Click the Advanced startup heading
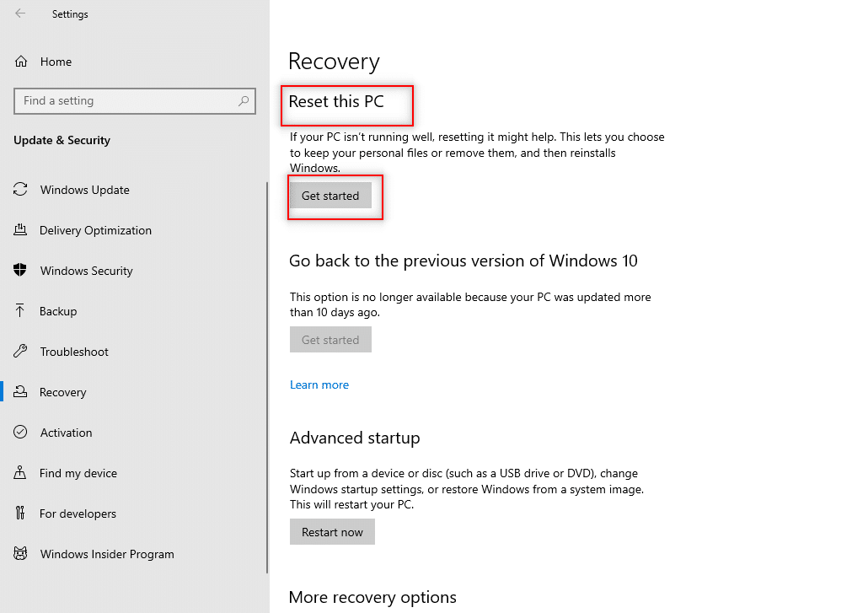This screenshot has width=868, height=613. pyautogui.click(x=355, y=438)
